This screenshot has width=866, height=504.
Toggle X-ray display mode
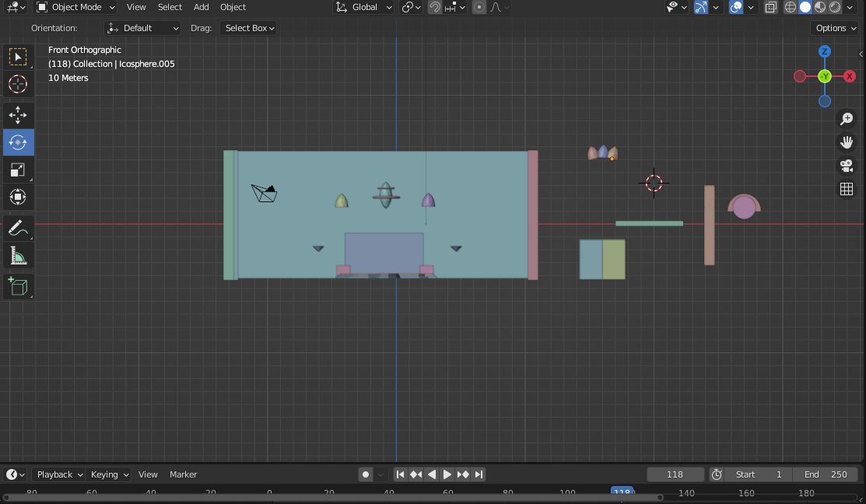point(770,7)
